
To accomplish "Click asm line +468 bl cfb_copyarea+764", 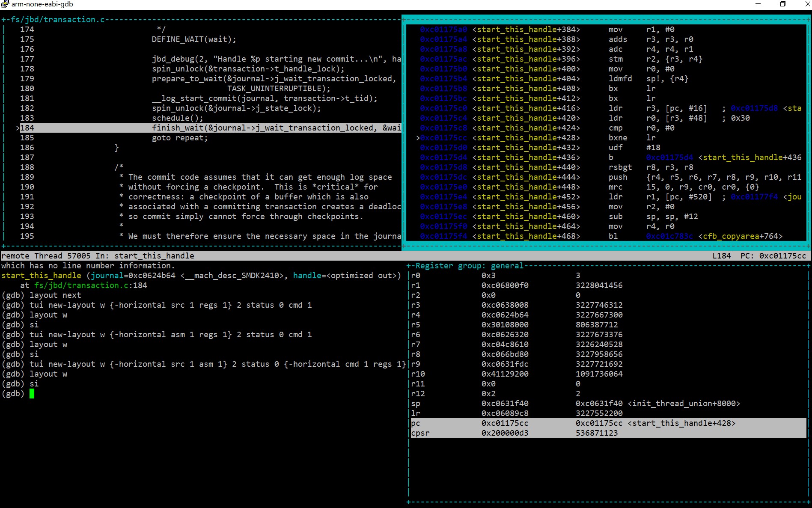I will pyautogui.click(x=601, y=236).
